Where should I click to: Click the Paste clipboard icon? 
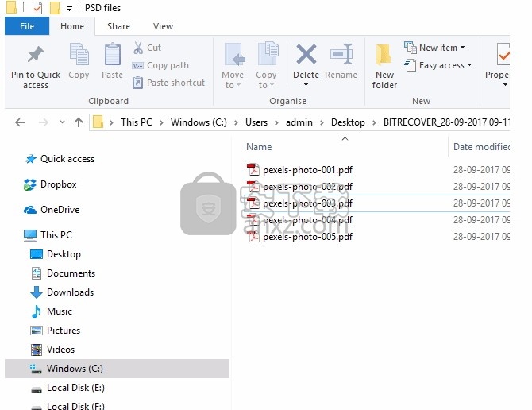(x=112, y=54)
